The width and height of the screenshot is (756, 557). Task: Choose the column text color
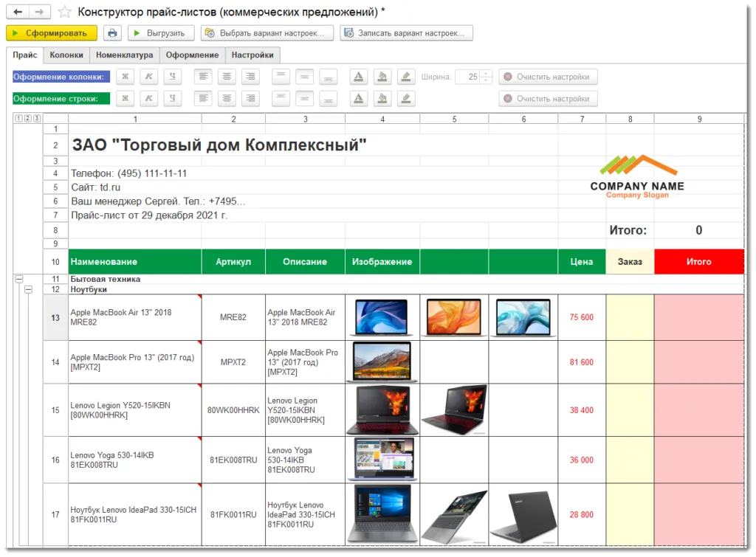pyautogui.click(x=359, y=77)
